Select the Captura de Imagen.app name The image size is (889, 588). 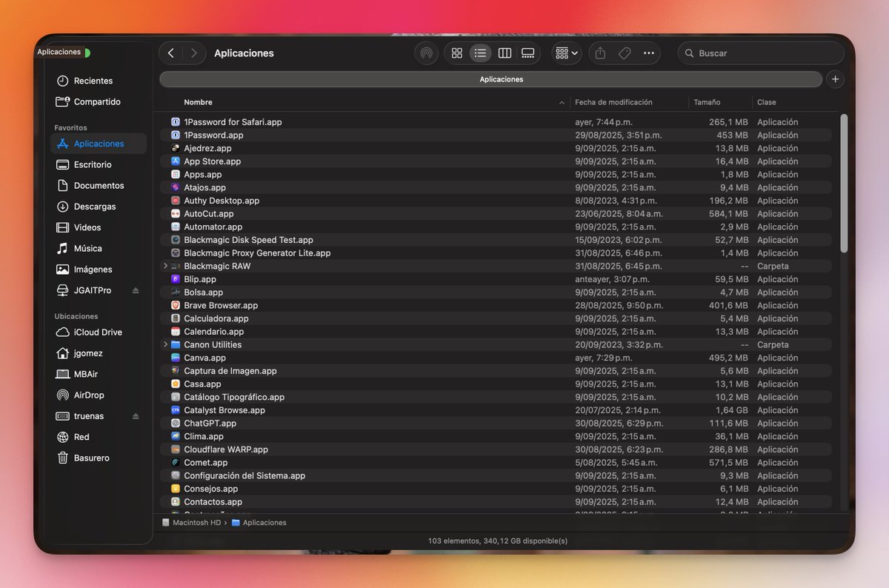230,371
